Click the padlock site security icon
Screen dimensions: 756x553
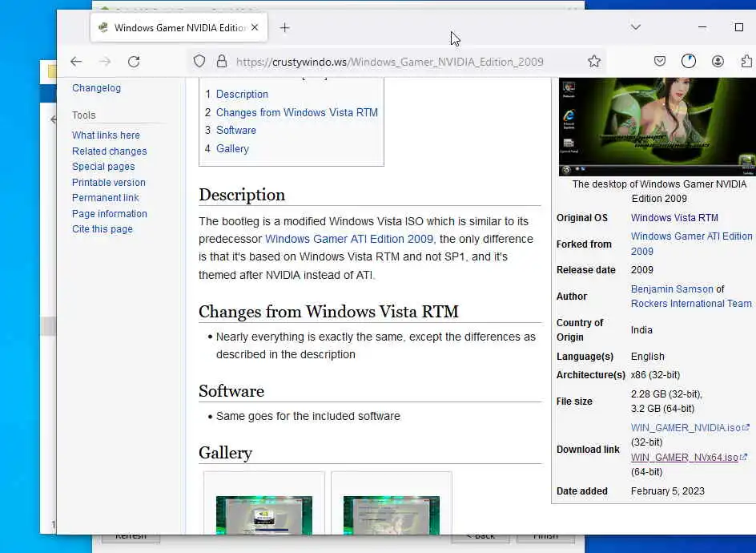click(x=221, y=61)
